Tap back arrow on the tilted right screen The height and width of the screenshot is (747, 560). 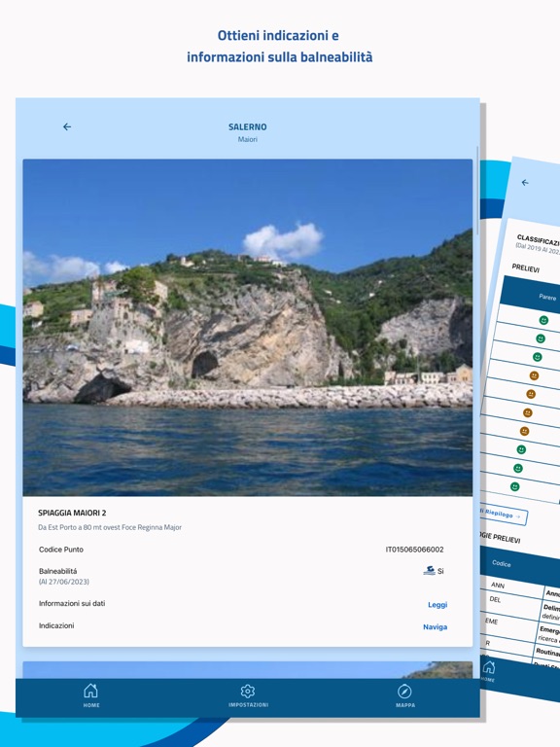point(525,183)
